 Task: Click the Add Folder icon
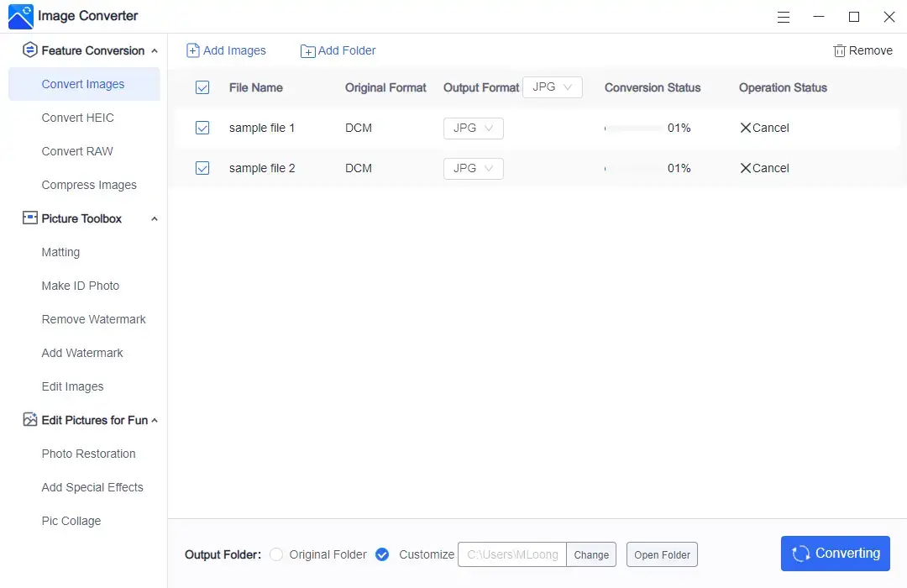(308, 51)
